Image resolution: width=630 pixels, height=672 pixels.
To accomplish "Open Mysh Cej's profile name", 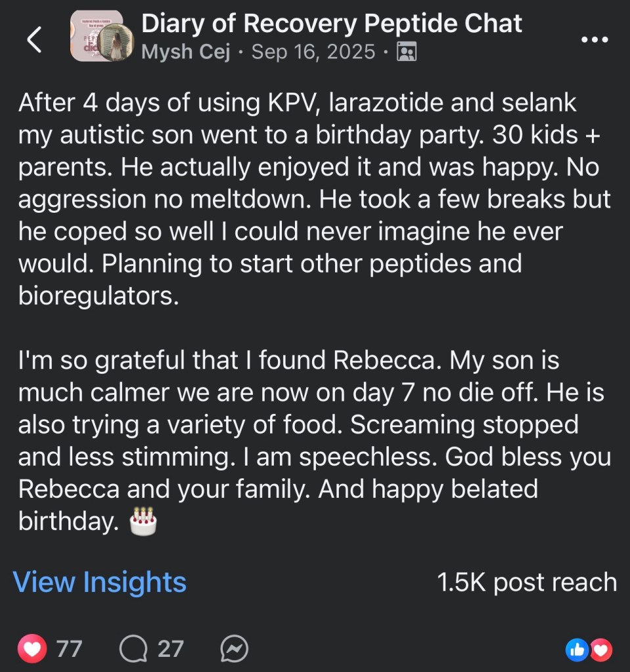I will click(x=186, y=52).
